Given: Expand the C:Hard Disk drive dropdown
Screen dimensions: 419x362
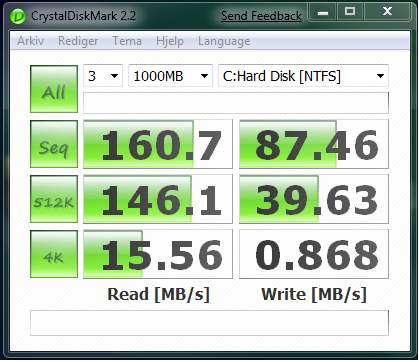Looking at the screenshot, I should click(x=303, y=76).
